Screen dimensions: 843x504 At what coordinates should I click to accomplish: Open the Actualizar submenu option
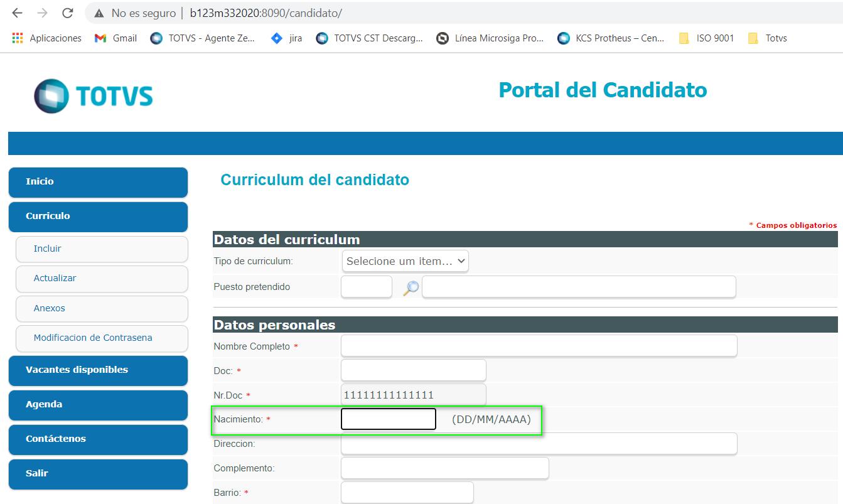tap(102, 279)
